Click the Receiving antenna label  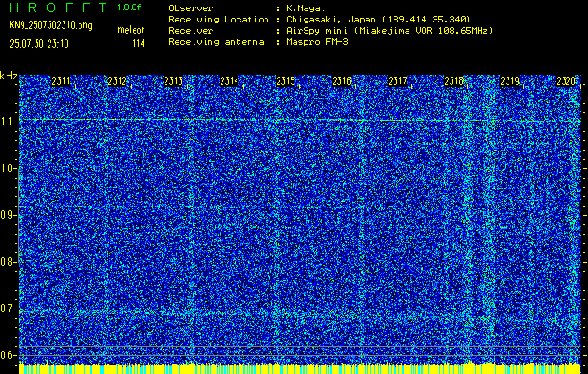tap(216, 42)
